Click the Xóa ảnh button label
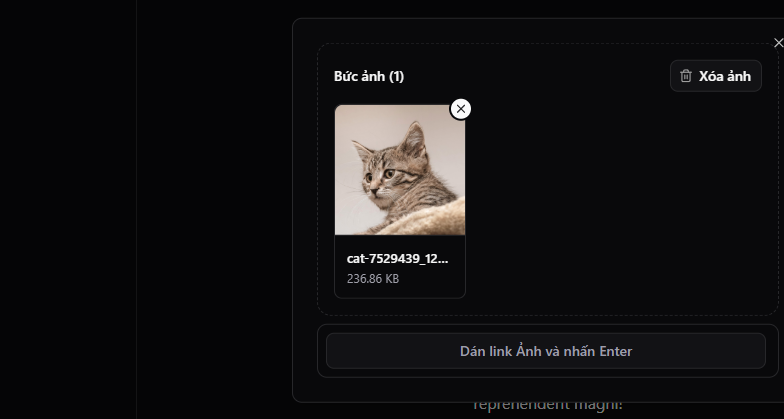 [724, 76]
